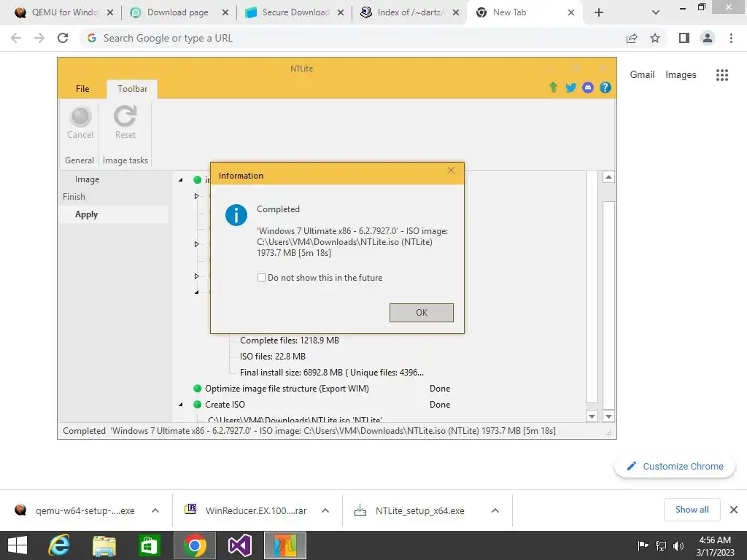
Task: Click the network tray icon
Action: [x=661, y=546]
